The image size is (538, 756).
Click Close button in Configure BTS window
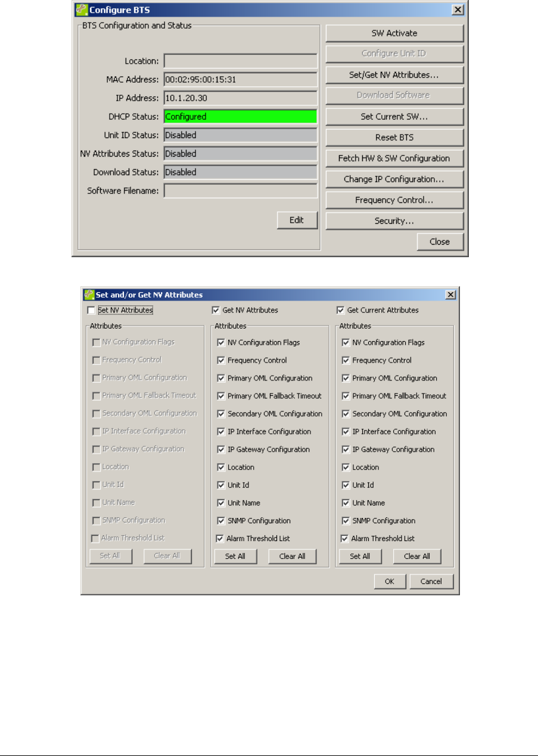[440, 242]
